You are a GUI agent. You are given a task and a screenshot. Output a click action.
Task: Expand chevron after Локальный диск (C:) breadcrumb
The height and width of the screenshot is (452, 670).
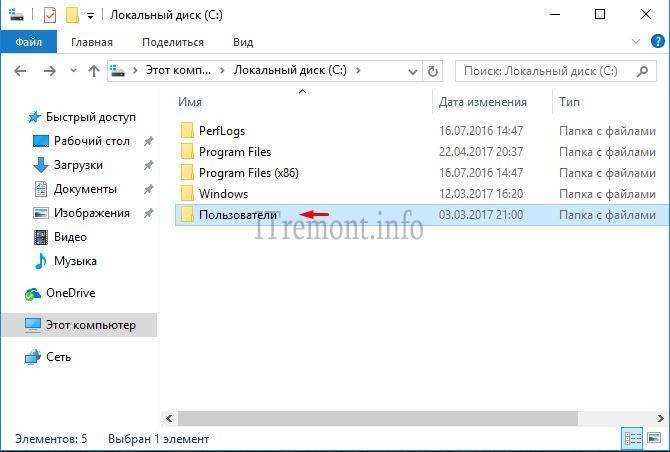coord(358,70)
